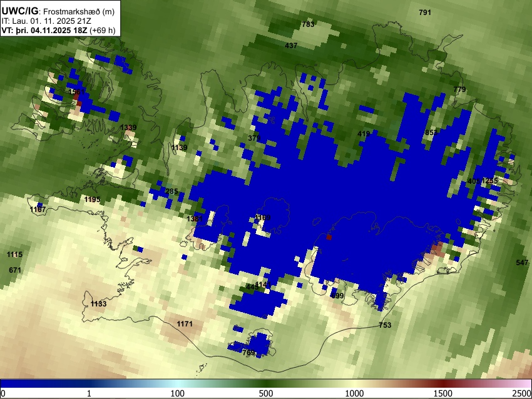Image resolution: width=532 pixels, height=399 pixels.
Task: Click the map value 1381
Action: click(x=195, y=219)
